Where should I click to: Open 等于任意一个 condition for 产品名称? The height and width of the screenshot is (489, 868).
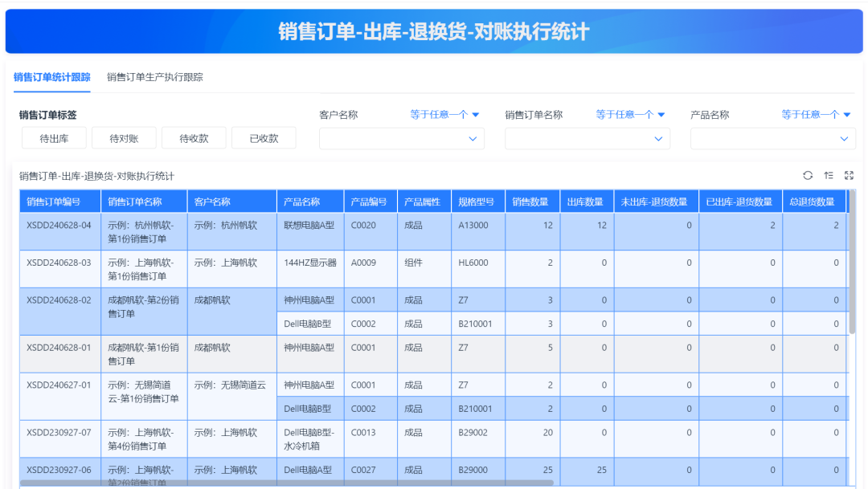pos(816,115)
